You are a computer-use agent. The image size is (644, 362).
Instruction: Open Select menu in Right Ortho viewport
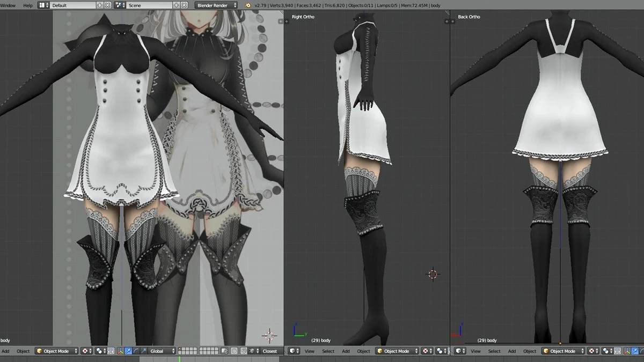tap(328, 351)
